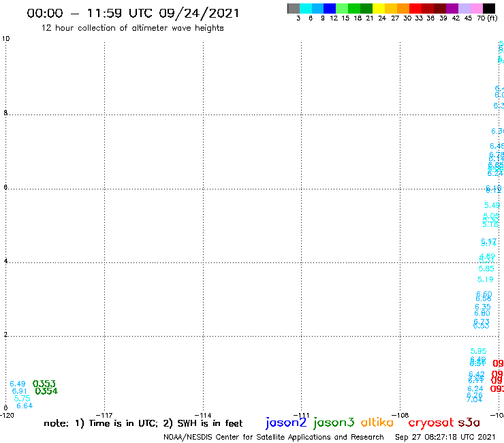The image size is (504, 443).
Task: Click the "-117" longitude axis label
Action: coord(104,415)
